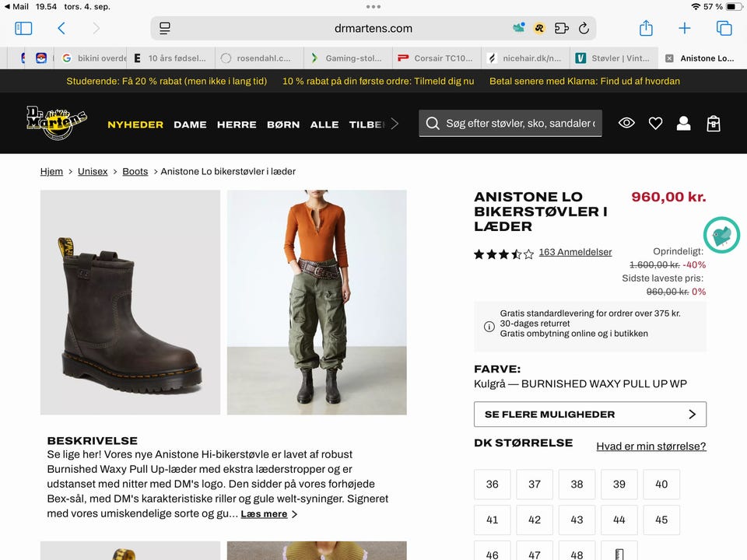Viewport: 747px width, 560px height.
Task: Click the accessibility eye icon
Action: (626, 123)
